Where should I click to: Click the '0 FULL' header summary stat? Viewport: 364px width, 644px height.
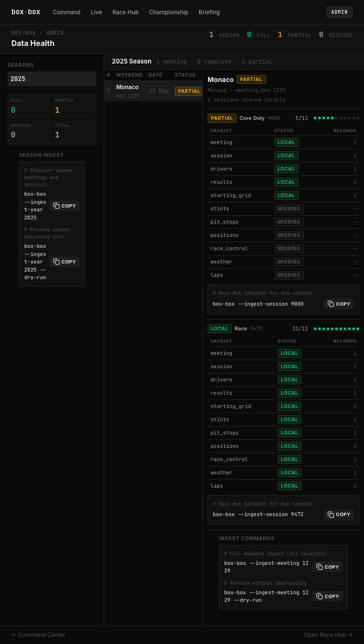(x=258, y=35)
